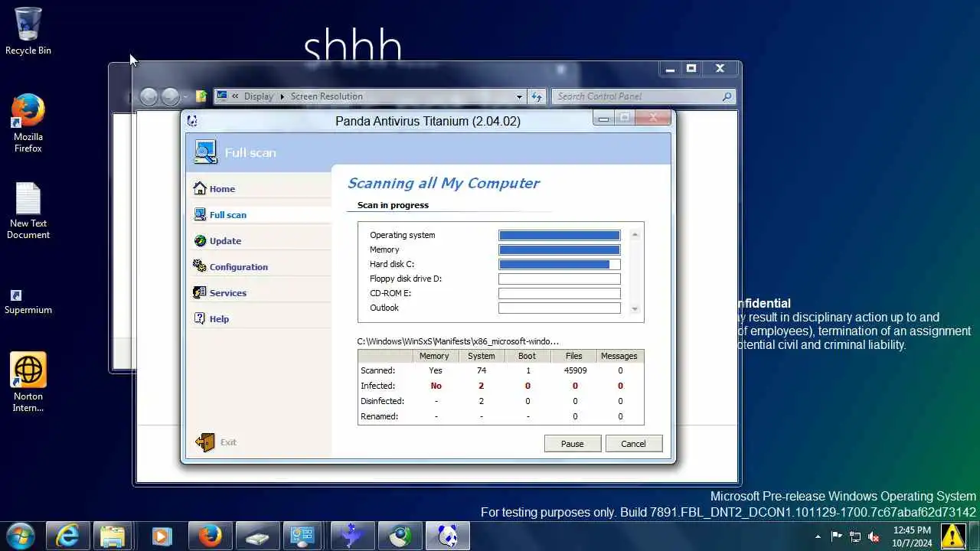Viewport: 980px width, 551px height.
Task: Launch Internet Explorer from taskbar
Action: point(67,536)
